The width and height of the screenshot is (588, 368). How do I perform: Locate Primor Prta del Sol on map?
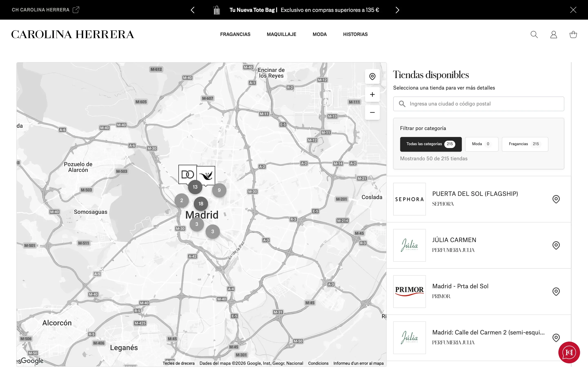[x=556, y=292]
